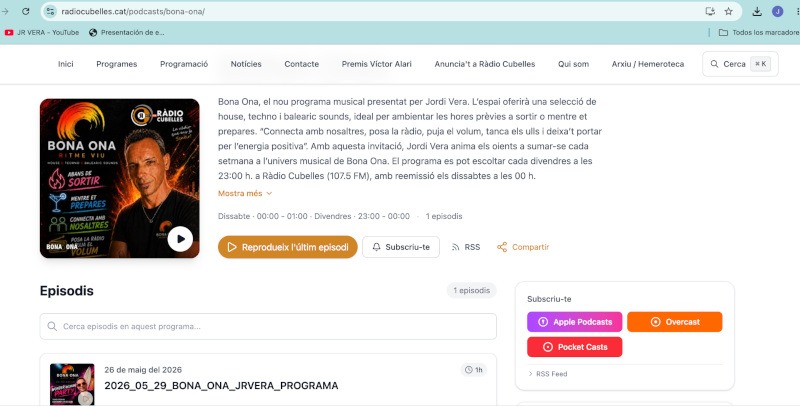800x406 pixels.
Task: Open Arxiu / Hemeroteca page
Action: point(648,64)
